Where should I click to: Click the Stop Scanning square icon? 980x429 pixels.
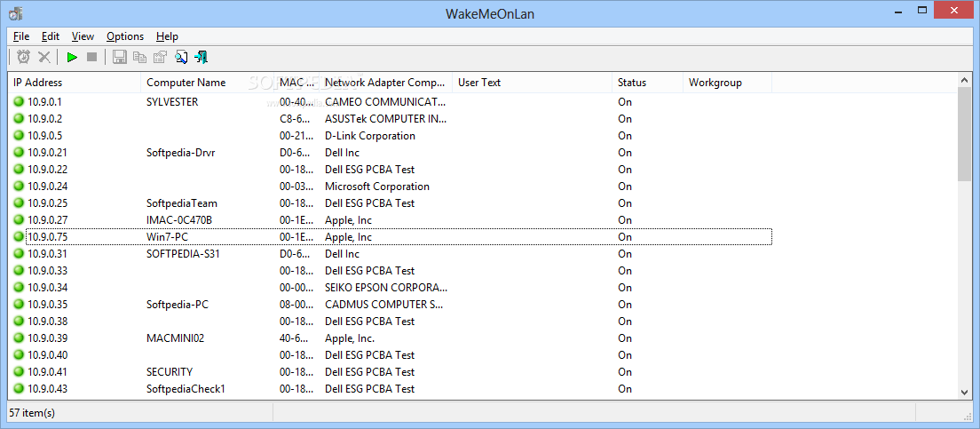pos(92,57)
